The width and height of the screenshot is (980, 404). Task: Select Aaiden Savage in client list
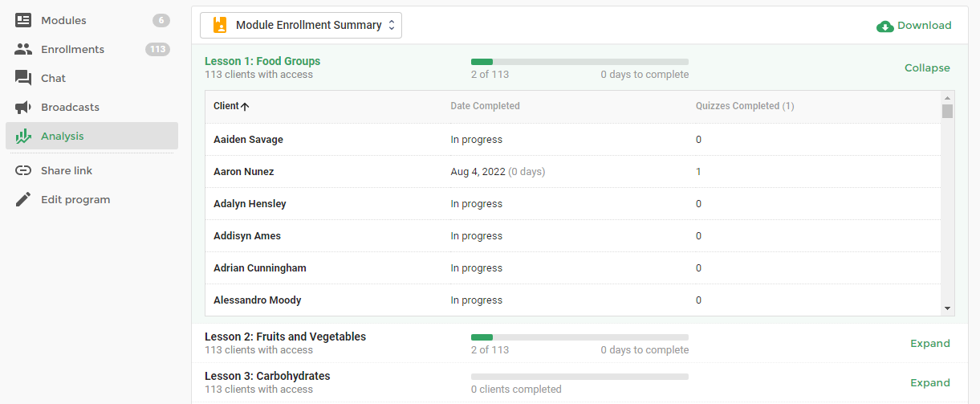coord(248,140)
